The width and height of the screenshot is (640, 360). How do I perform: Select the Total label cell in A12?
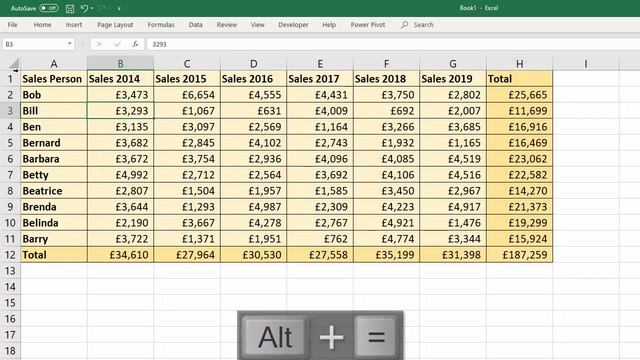(x=53, y=255)
